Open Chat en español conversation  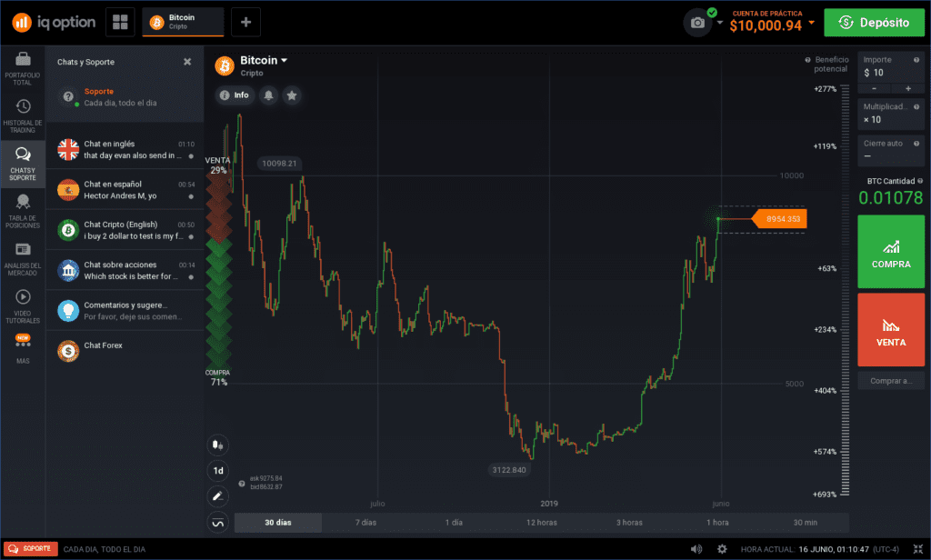[x=125, y=190]
